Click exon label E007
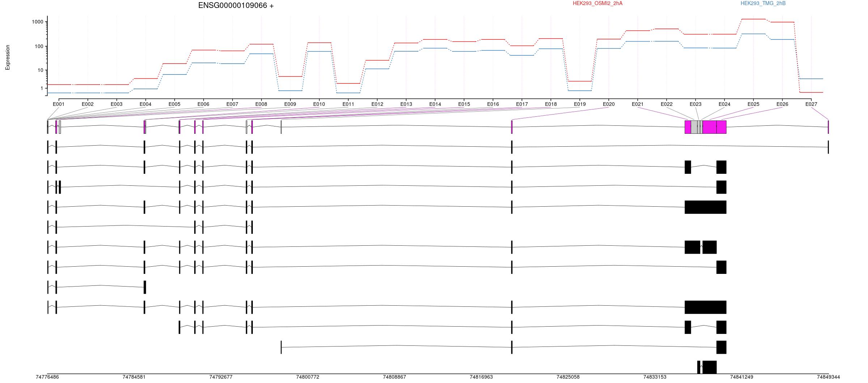Screen dimensions: 868x383 (x=232, y=104)
